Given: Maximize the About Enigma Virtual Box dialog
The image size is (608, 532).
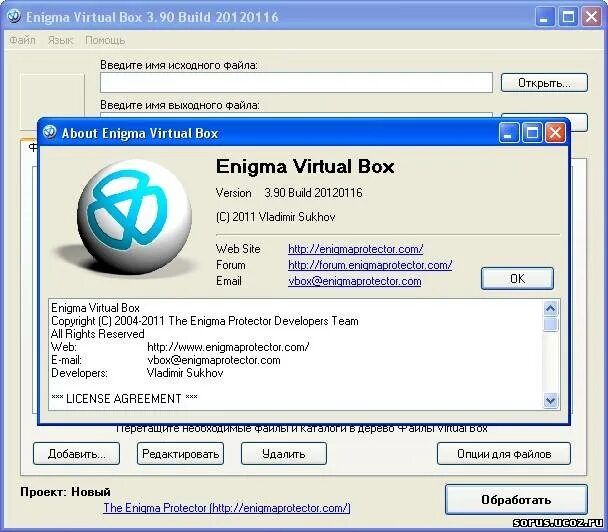Looking at the screenshot, I should point(532,133).
